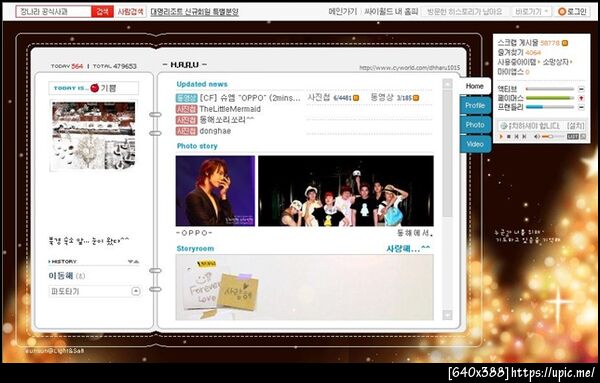Open the 사진첩 photo album link
This screenshot has width=600, height=383.
319,98
